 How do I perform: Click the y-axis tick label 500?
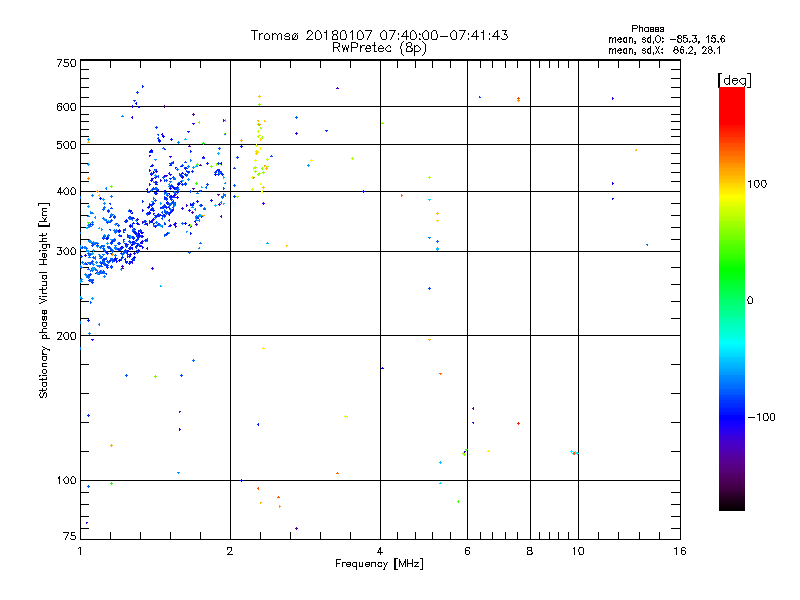point(66,145)
